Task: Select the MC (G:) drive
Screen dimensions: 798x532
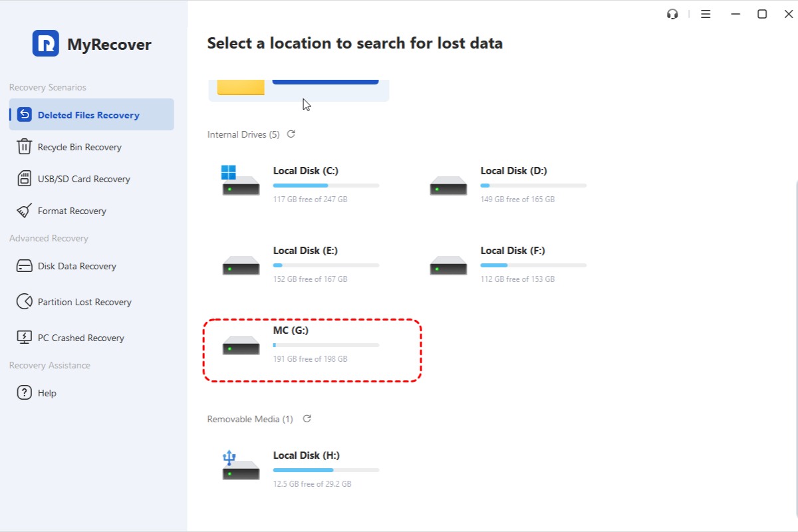Action: pyautogui.click(x=312, y=350)
